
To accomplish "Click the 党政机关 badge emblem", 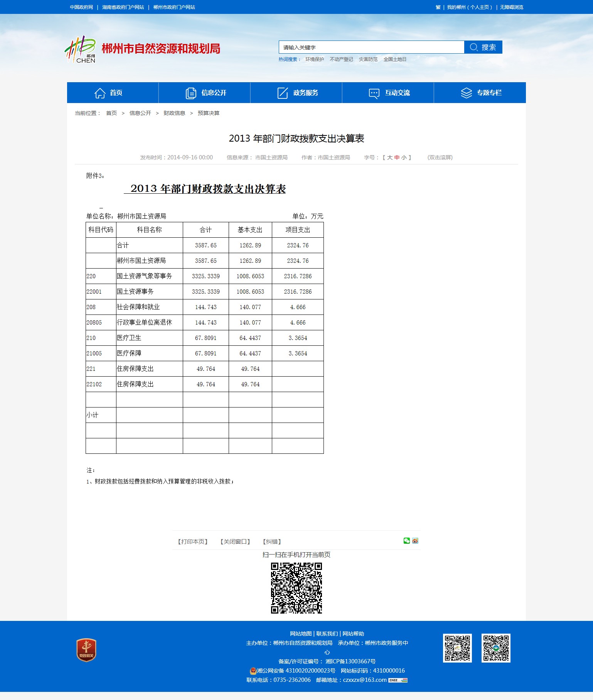I will tap(86, 650).
